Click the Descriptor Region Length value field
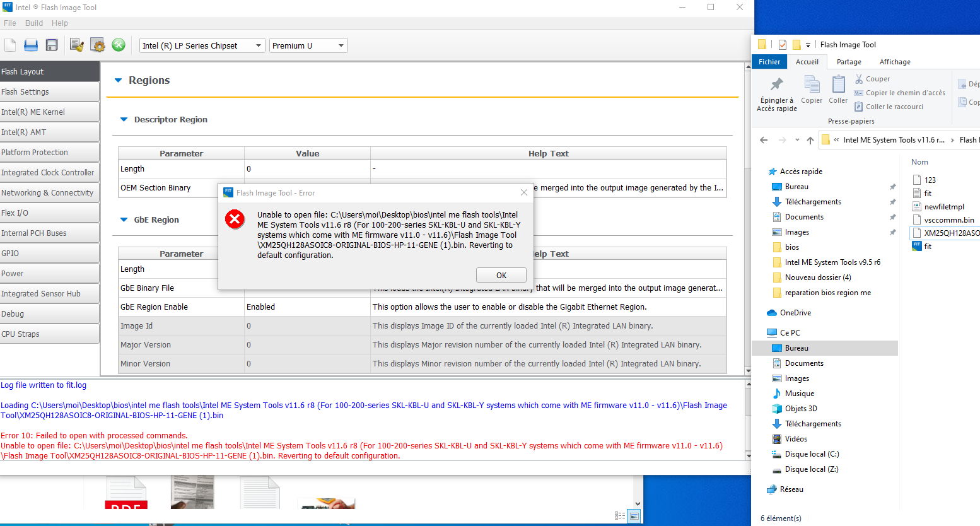 coord(307,169)
